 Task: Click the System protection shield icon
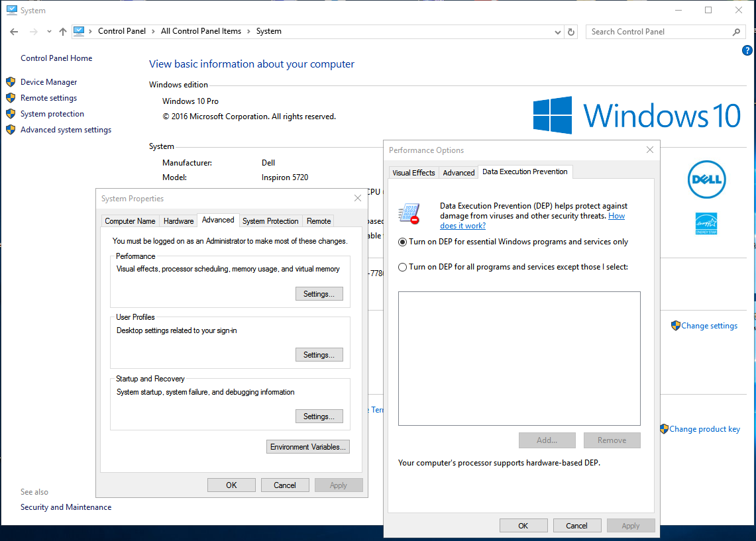point(11,114)
